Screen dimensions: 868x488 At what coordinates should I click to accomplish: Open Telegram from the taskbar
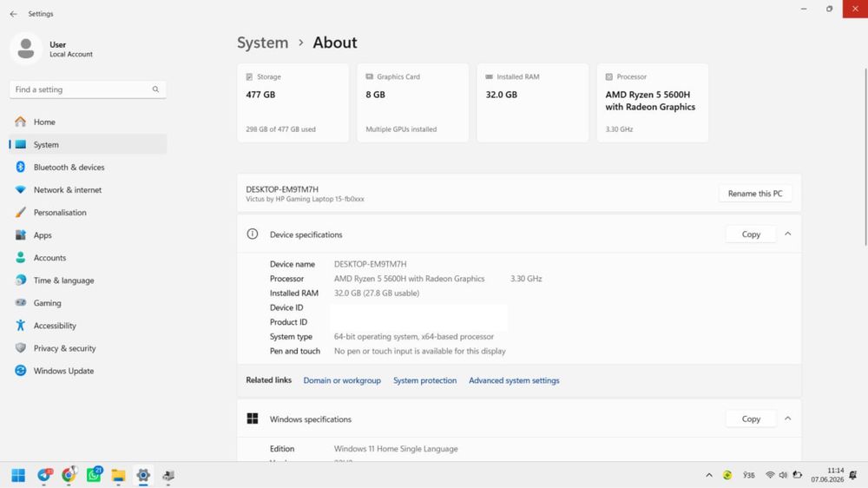point(44,475)
